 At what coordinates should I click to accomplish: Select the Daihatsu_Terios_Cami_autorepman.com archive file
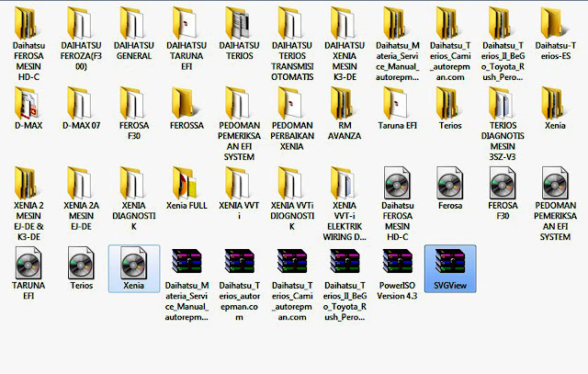(x=292, y=284)
